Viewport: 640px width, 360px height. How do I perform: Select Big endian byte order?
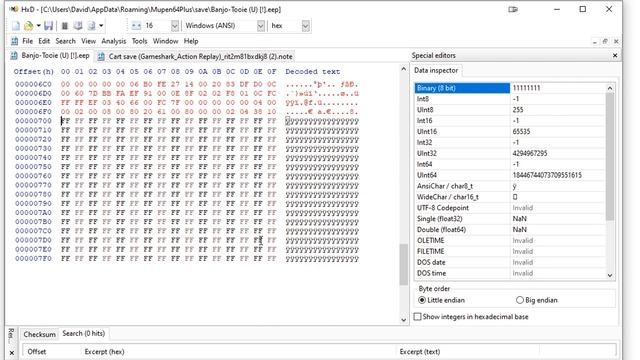tap(536, 300)
